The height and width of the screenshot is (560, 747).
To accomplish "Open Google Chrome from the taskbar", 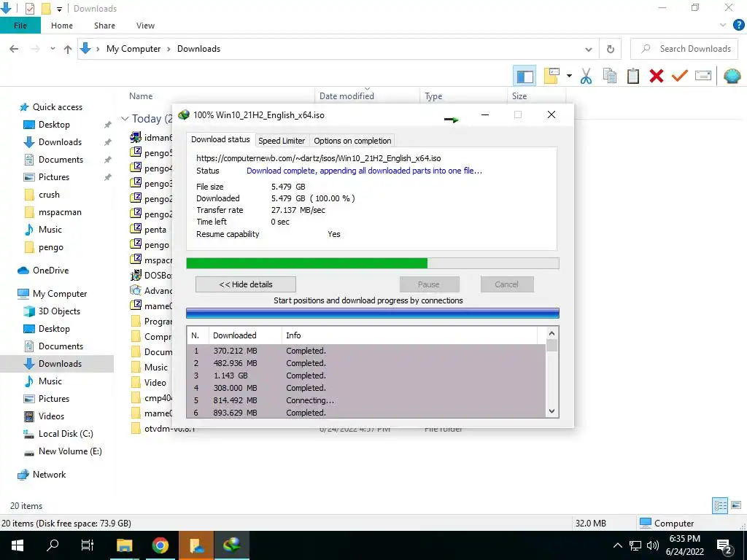I will click(x=160, y=545).
